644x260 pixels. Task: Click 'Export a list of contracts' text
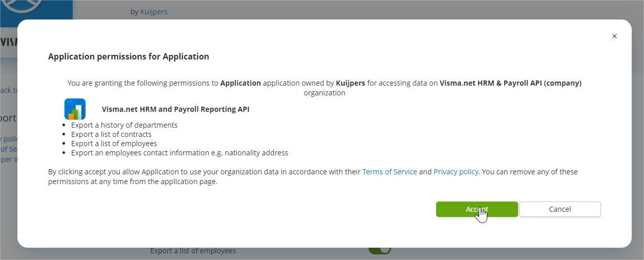point(111,134)
